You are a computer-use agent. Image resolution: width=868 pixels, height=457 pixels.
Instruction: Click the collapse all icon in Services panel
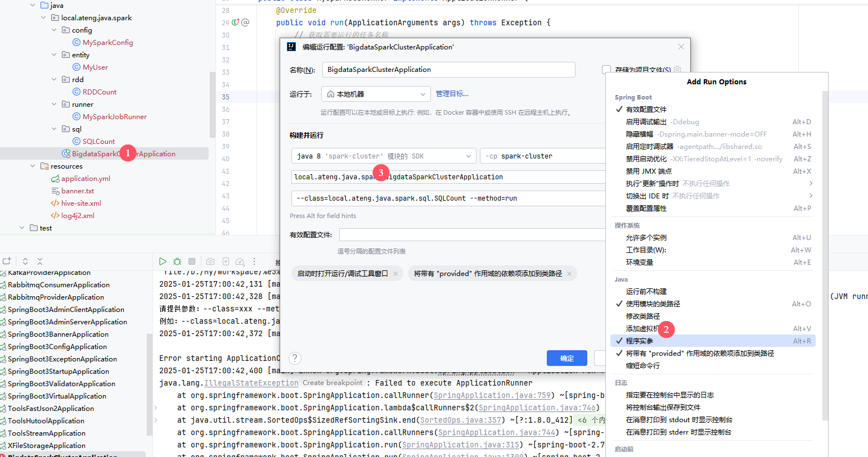[40, 261]
